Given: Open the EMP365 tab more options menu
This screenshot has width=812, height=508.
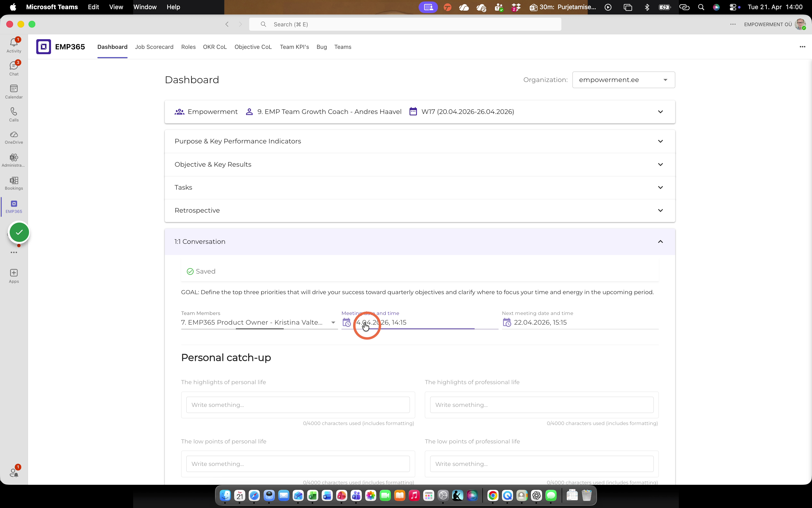Looking at the screenshot, I should 802,47.
